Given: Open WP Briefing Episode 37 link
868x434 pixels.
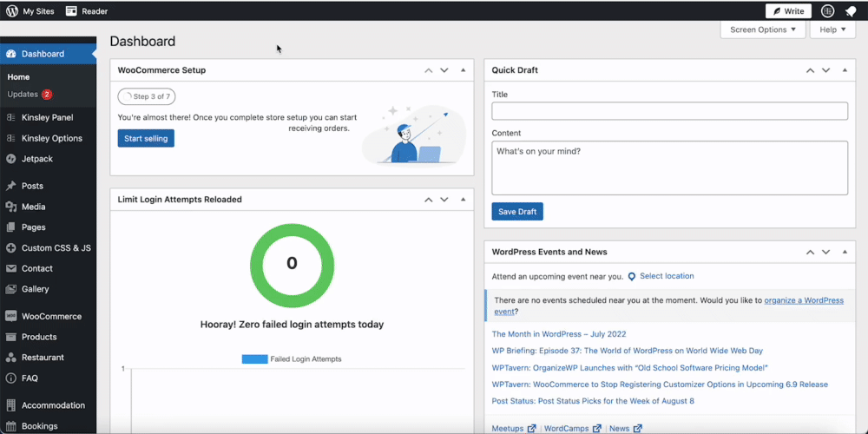Looking at the screenshot, I should pos(628,351).
